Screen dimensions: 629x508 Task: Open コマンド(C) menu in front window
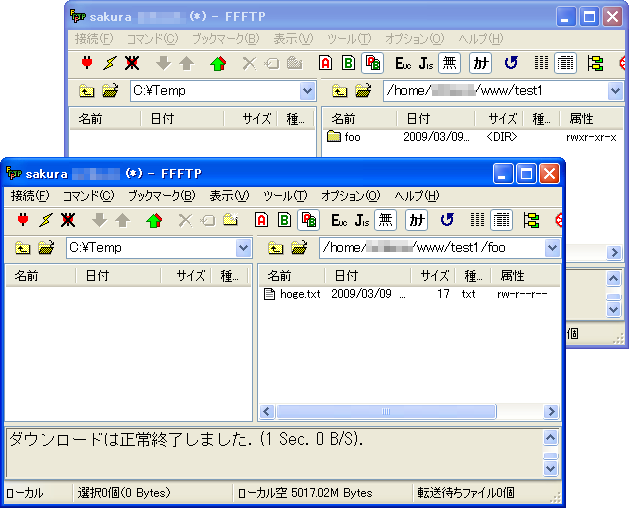click(88, 196)
